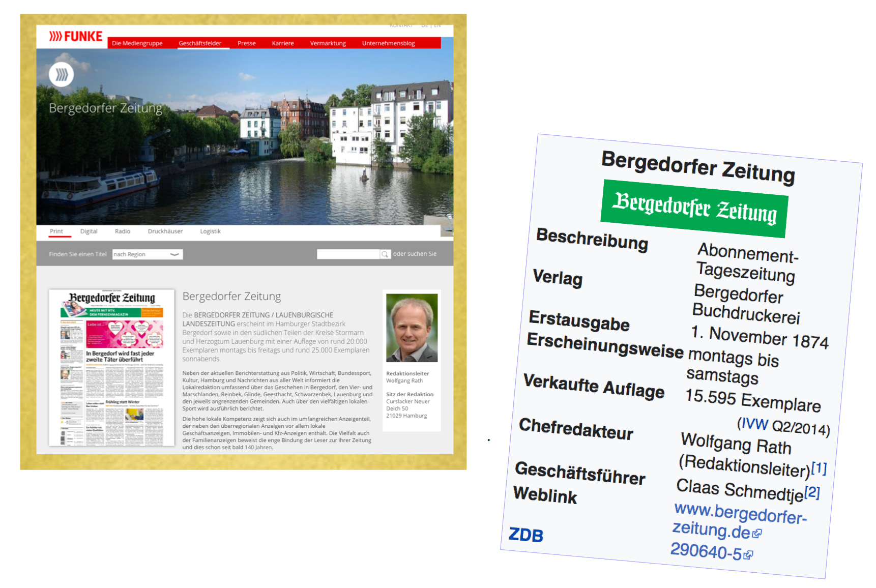
Task: Open Presse menu item
Action: (247, 43)
